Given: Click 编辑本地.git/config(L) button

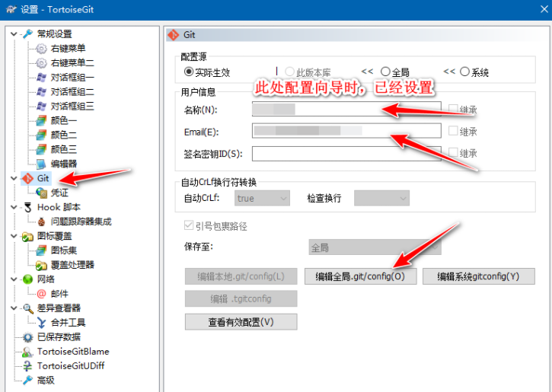Looking at the screenshot, I should (241, 276).
